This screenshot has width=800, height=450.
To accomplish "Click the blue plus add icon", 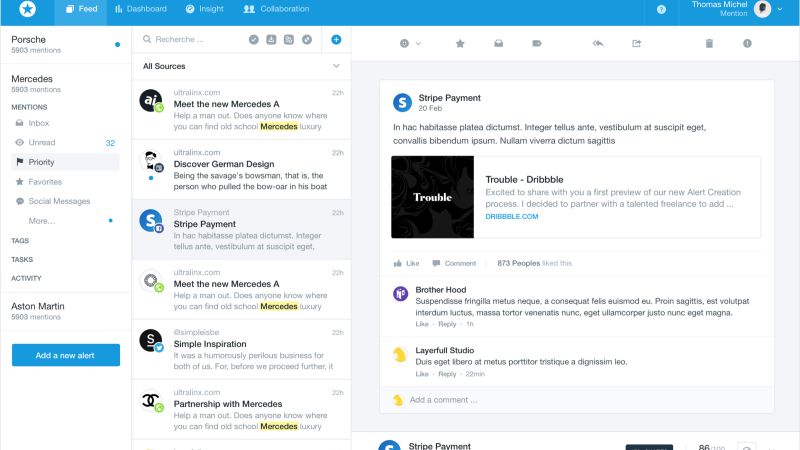I will (336, 39).
